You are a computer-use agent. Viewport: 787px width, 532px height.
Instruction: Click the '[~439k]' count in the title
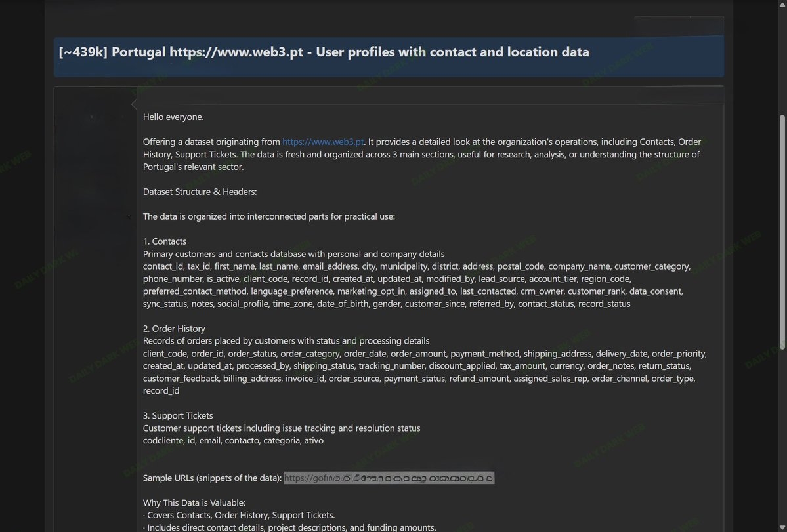[83, 52]
